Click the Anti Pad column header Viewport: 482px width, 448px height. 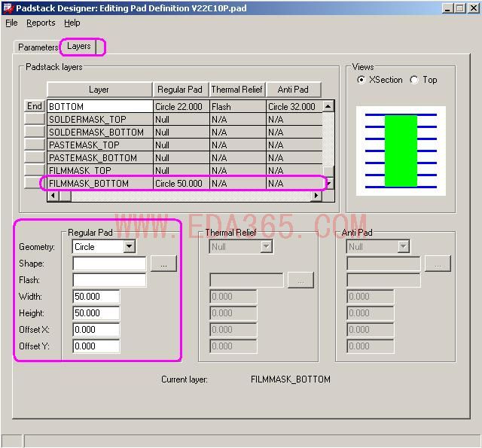293,90
